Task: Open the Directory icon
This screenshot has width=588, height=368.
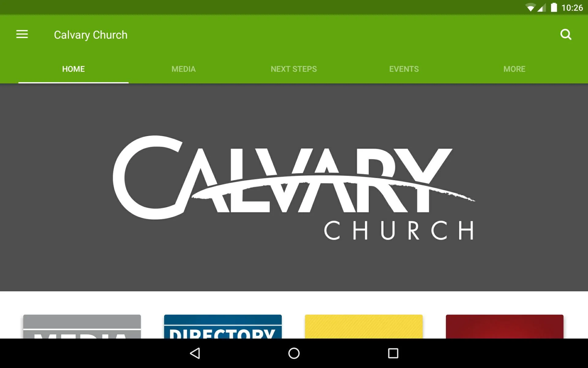Action: coord(223,327)
